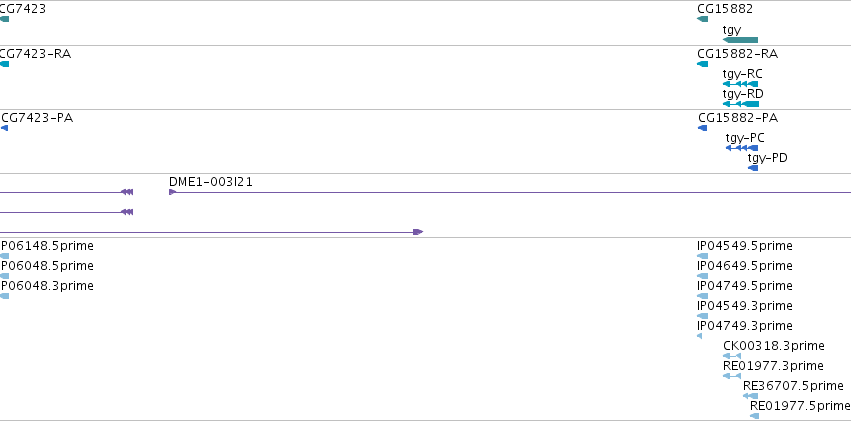Select the IP04749.3prime EST glyph
This screenshot has height=421, width=851.
700,336
